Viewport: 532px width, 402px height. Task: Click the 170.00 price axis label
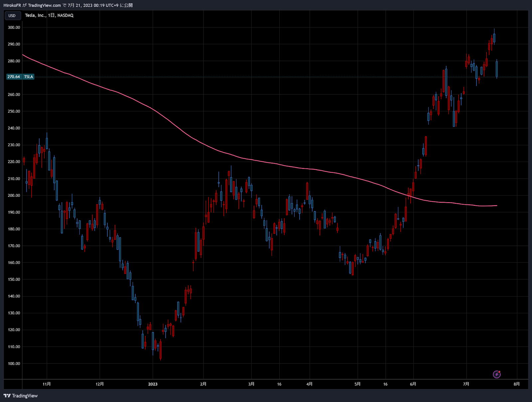pos(14,246)
